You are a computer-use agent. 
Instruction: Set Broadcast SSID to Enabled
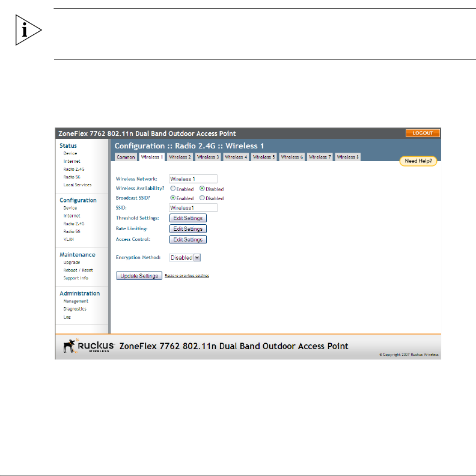(172, 198)
